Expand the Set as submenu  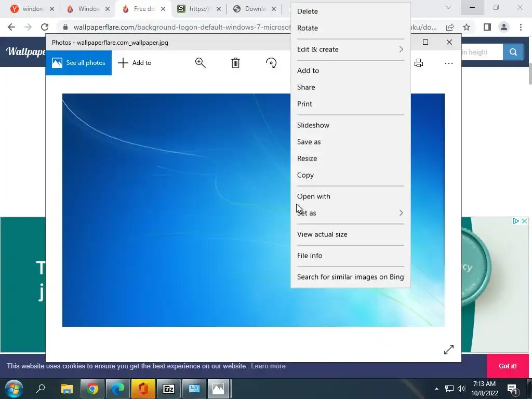(351, 213)
